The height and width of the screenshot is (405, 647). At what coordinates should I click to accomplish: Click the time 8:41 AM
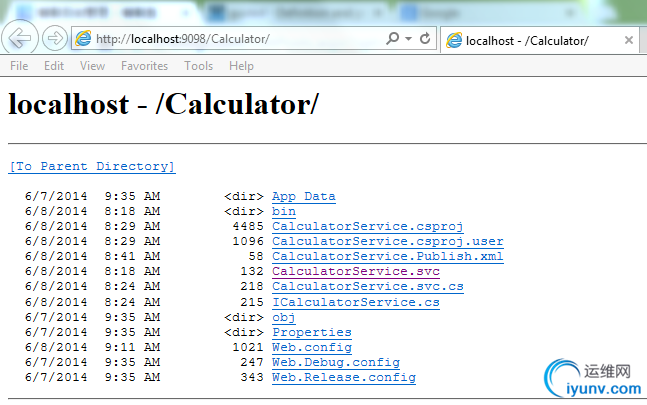point(132,256)
